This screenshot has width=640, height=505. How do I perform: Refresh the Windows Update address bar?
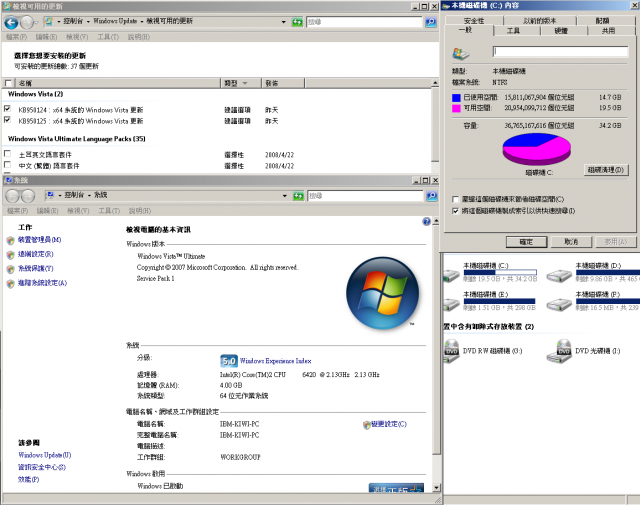coord(298,22)
